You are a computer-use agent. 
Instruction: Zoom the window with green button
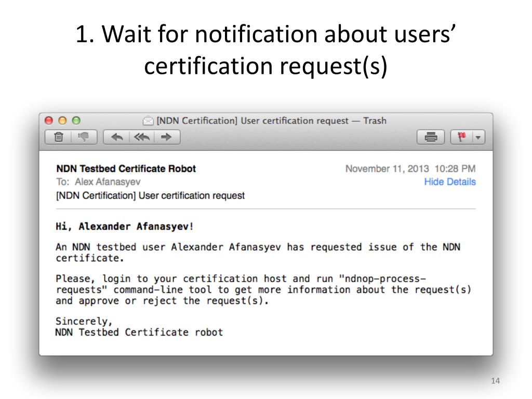click(x=76, y=121)
